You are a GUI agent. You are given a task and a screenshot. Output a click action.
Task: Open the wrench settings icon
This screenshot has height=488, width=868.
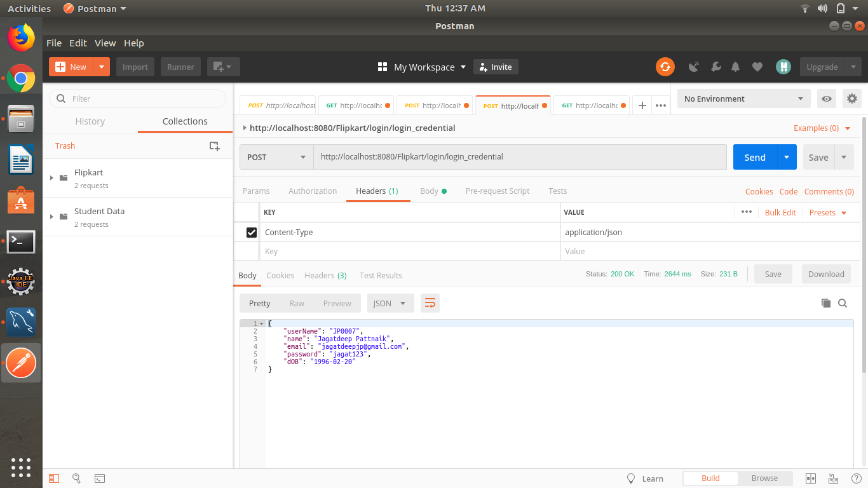click(x=715, y=67)
